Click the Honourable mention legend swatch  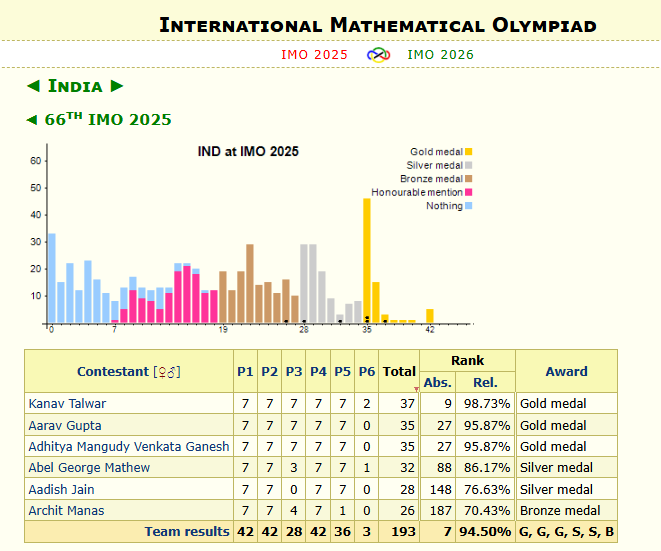point(468,192)
